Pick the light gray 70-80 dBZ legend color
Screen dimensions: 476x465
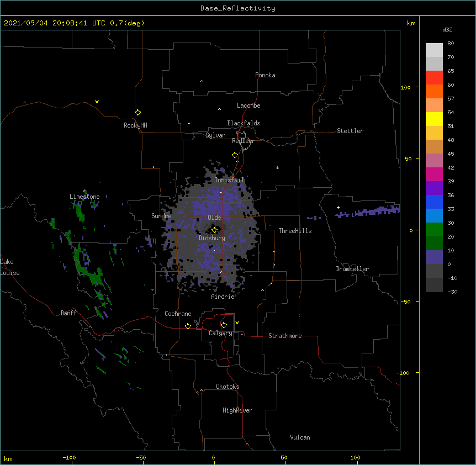(x=434, y=50)
